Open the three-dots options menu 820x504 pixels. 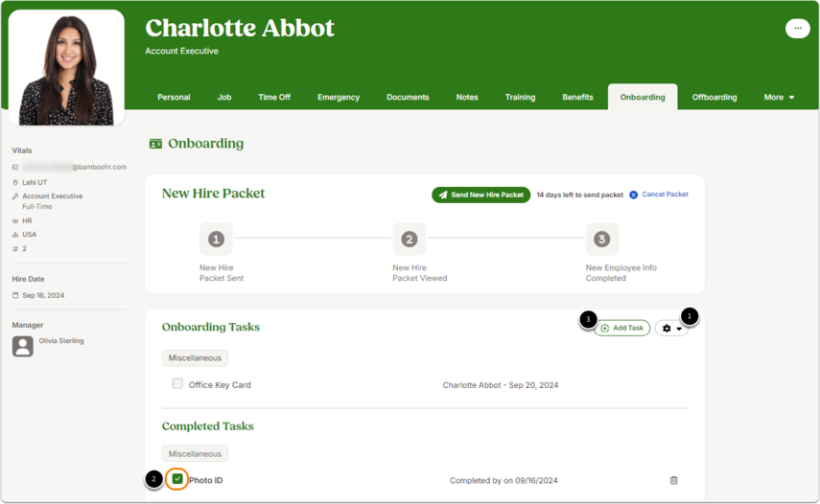(x=798, y=28)
